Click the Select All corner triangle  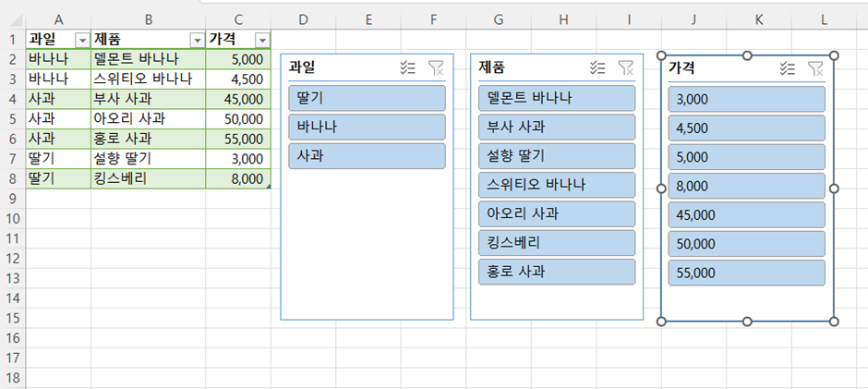[x=15, y=21]
